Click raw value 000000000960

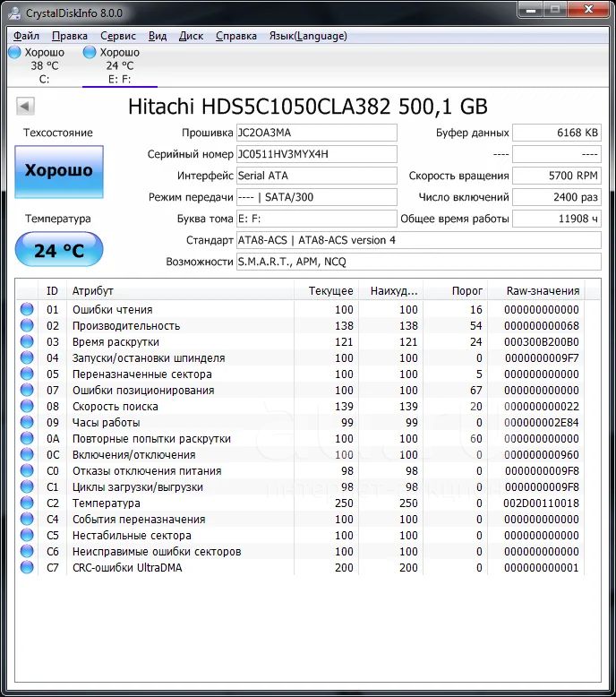pos(542,455)
